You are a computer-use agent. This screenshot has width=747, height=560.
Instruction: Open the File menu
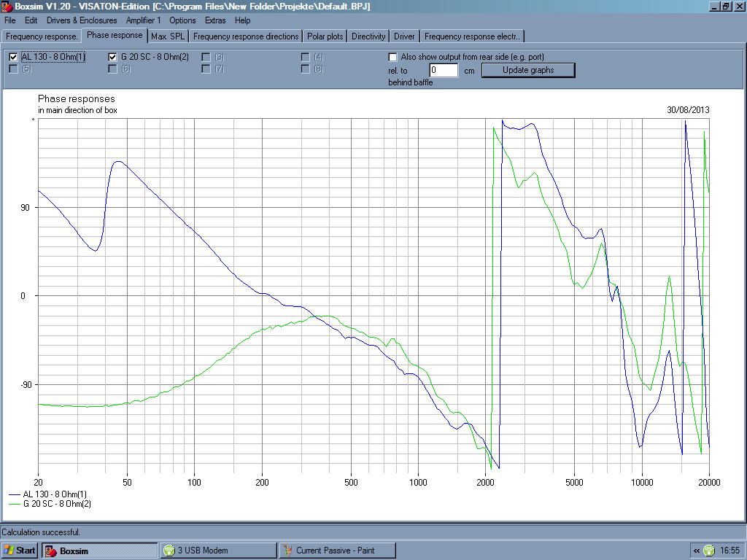(10, 20)
